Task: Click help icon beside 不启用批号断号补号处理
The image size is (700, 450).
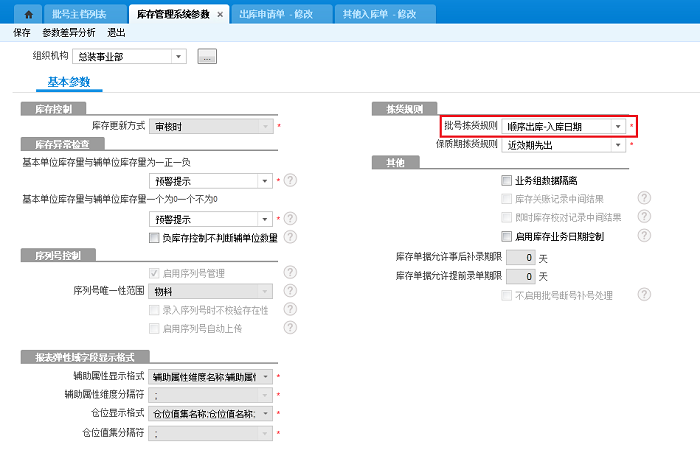Action: click(644, 295)
